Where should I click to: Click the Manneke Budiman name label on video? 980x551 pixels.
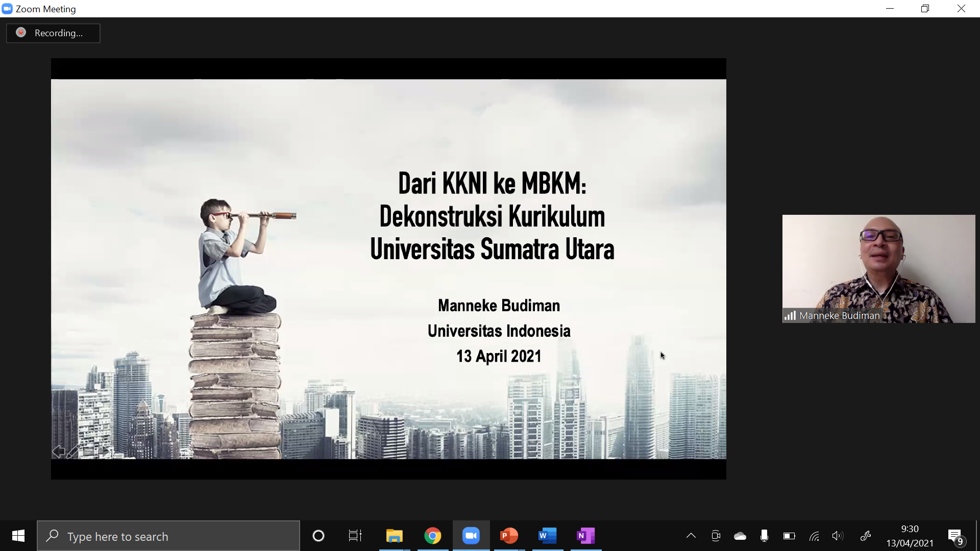pyautogui.click(x=840, y=316)
